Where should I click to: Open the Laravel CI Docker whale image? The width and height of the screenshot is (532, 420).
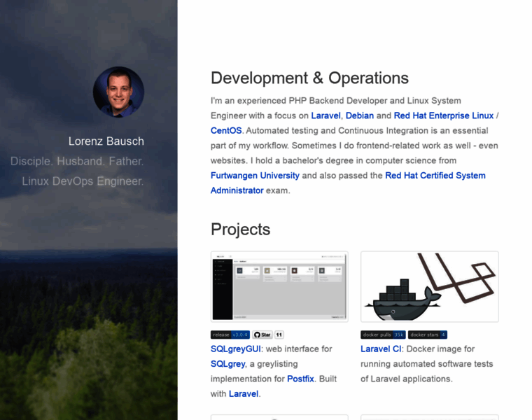(429, 286)
